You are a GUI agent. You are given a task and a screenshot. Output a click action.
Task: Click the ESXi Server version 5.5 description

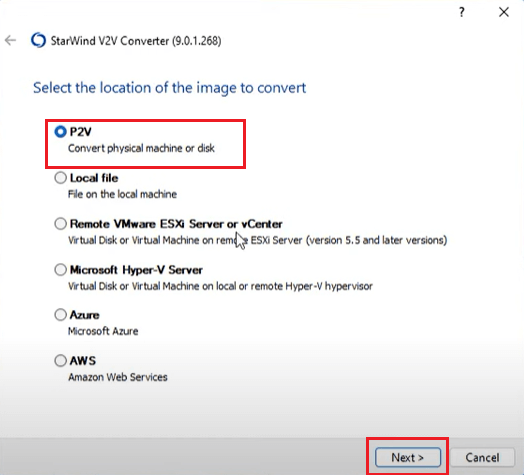[257, 240]
